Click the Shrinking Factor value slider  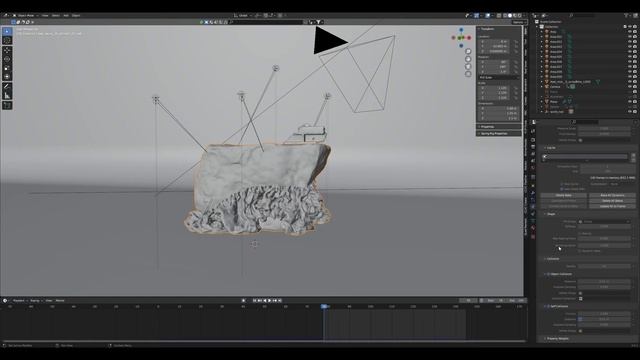(604, 245)
